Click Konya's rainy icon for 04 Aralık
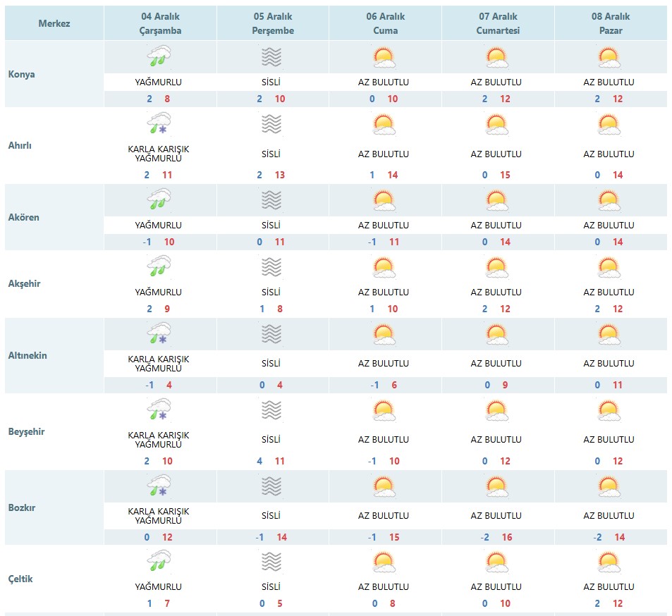The width and height of the screenshot is (672, 616). pos(159,56)
